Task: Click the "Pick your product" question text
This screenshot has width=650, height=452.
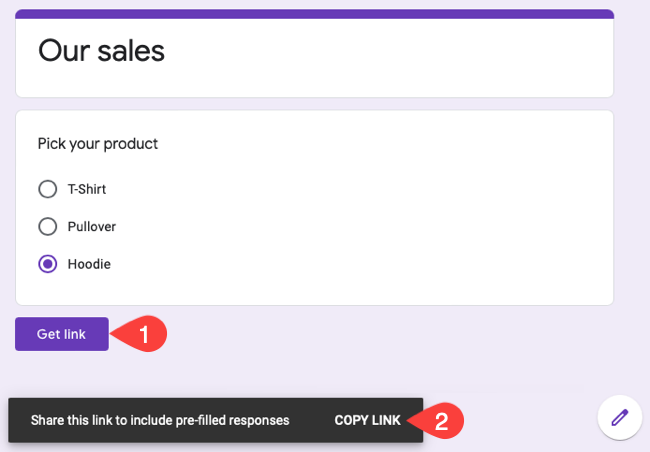Action: click(98, 144)
